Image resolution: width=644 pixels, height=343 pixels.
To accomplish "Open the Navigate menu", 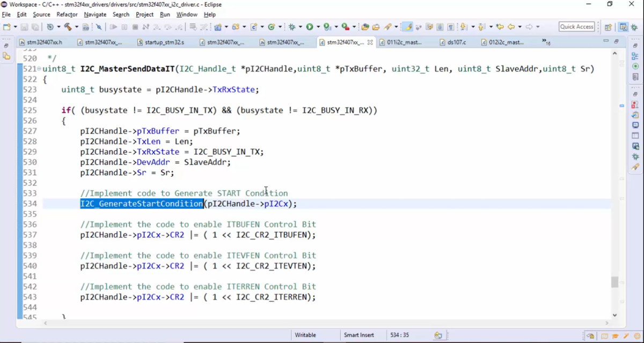I will click(94, 14).
